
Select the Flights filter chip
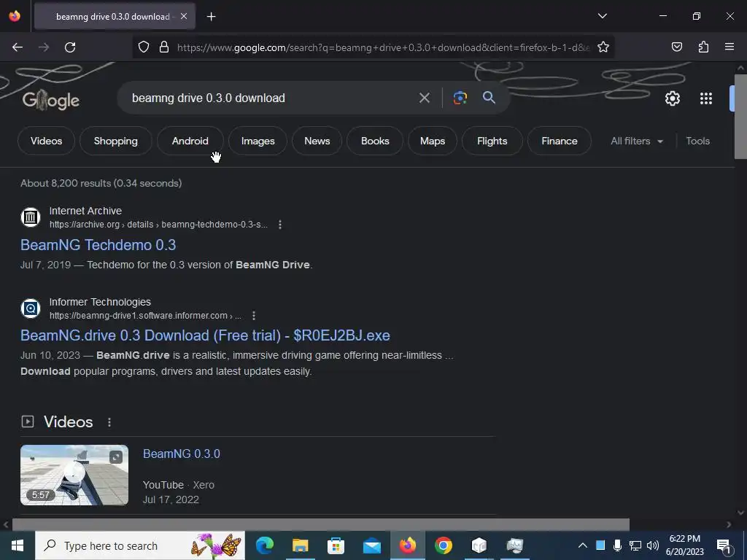tap(492, 141)
